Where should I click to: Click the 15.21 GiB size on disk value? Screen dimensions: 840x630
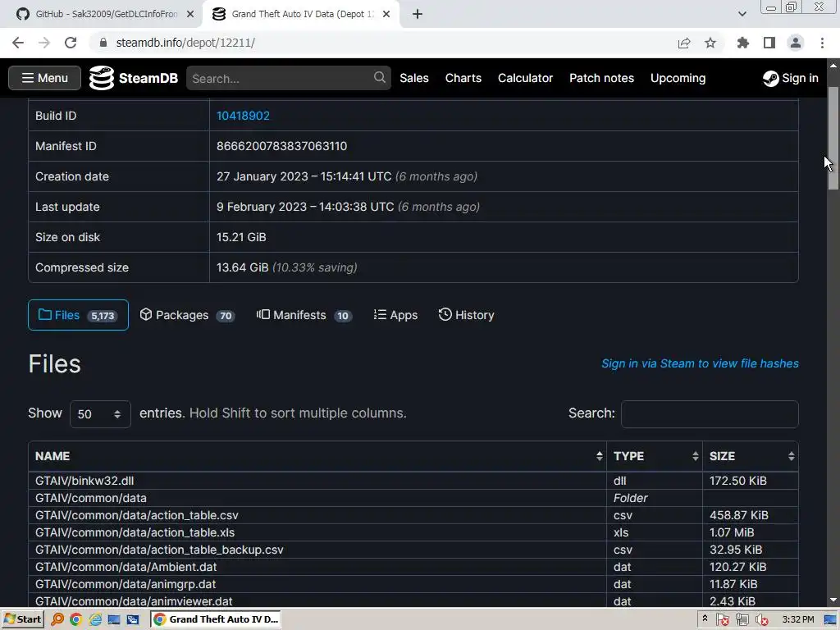point(241,237)
